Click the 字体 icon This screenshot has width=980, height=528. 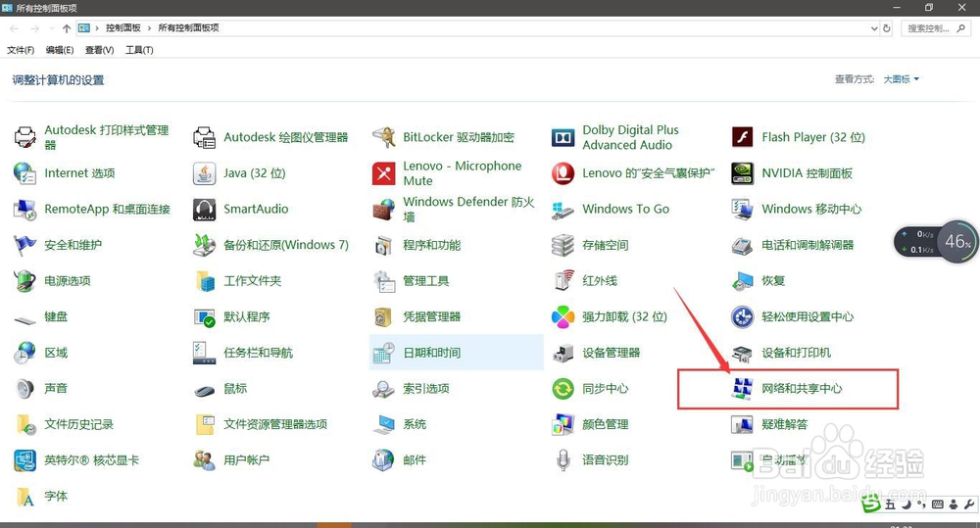tap(25, 497)
